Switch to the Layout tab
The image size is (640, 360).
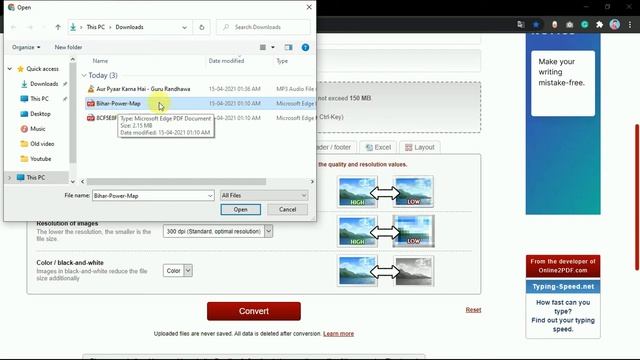[420, 147]
